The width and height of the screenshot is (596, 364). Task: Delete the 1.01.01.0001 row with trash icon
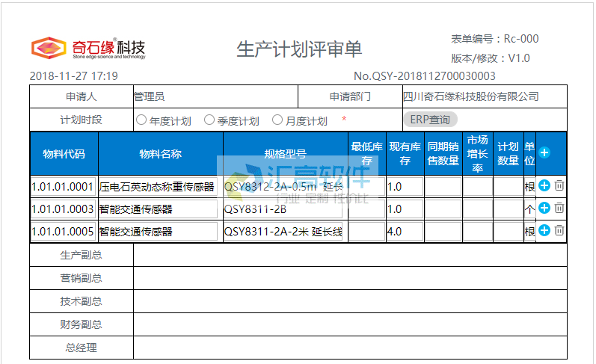click(x=559, y=185)
